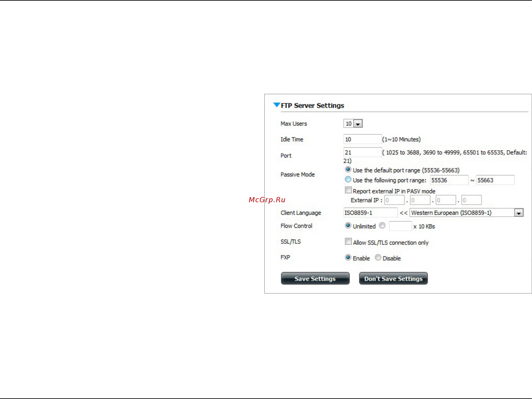This screenshot has height=399, width=532.
Task: Click the Max Users label
Action: [294, 124]
